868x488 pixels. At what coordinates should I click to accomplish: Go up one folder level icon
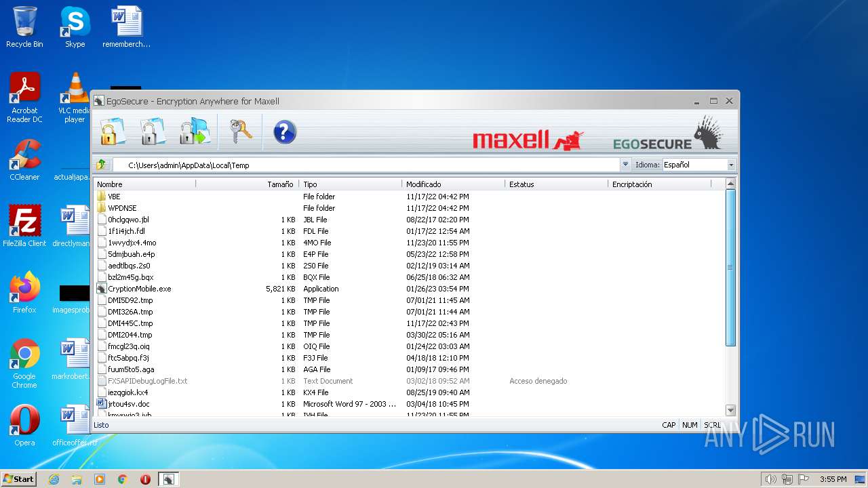(101, 165)
